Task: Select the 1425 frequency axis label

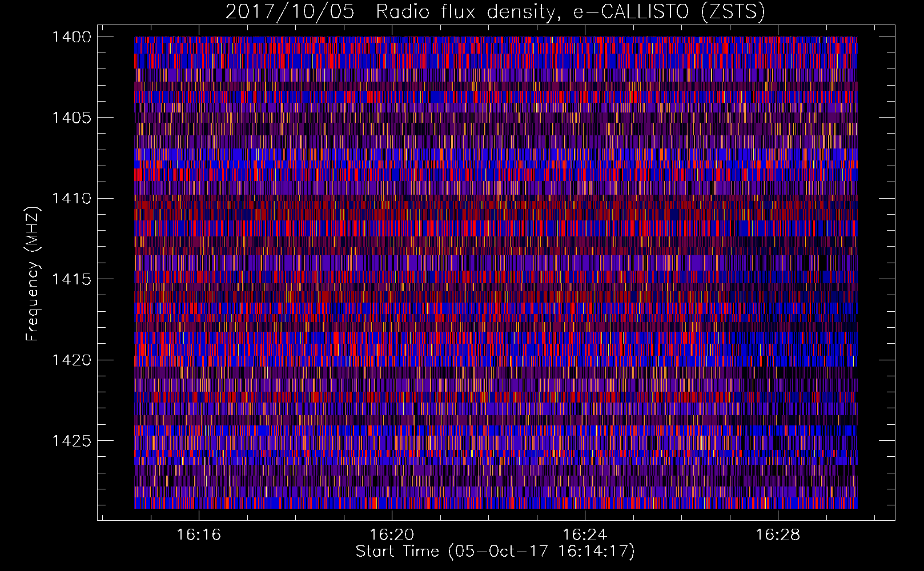Action: click(71, 441)
